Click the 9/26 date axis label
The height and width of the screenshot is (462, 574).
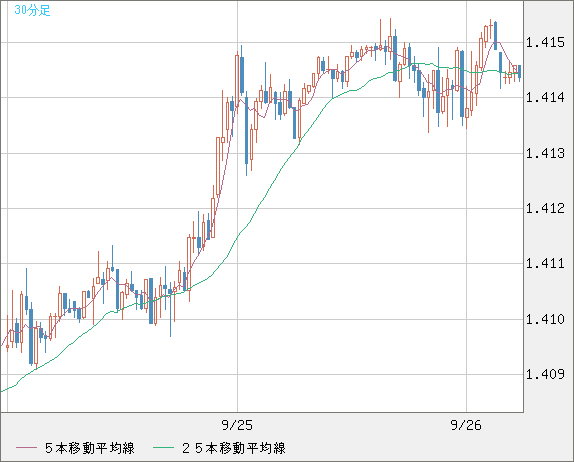pyautogui.click(x=466, y=425)
